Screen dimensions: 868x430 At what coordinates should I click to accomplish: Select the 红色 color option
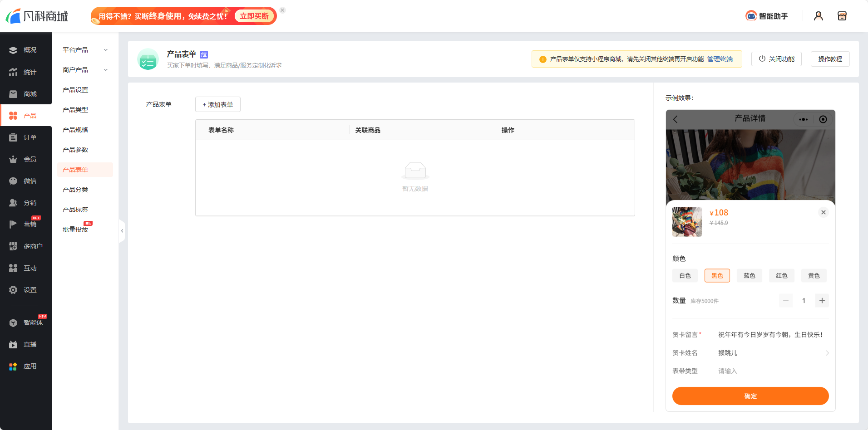click(782, 276)
